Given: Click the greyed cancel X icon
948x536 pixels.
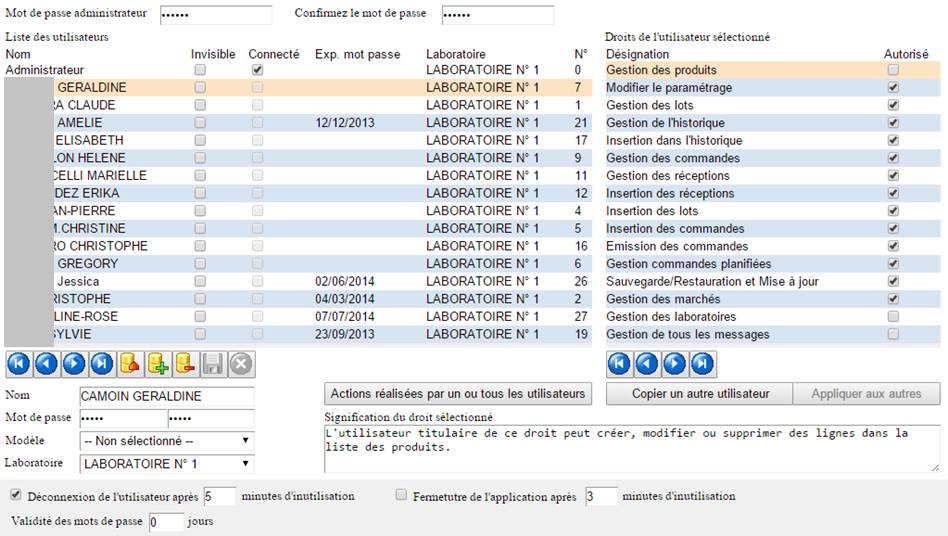Looking at the screenshot, I should coord(241,364).
